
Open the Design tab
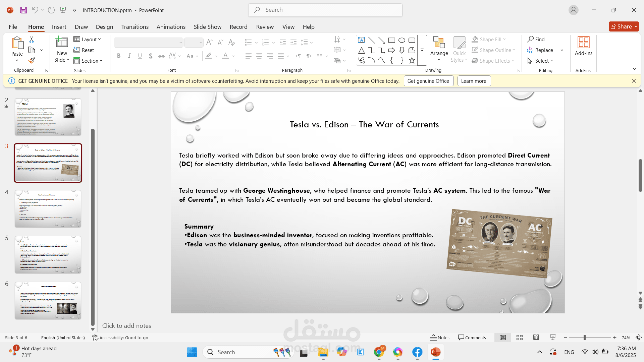(x=104, y=27)
